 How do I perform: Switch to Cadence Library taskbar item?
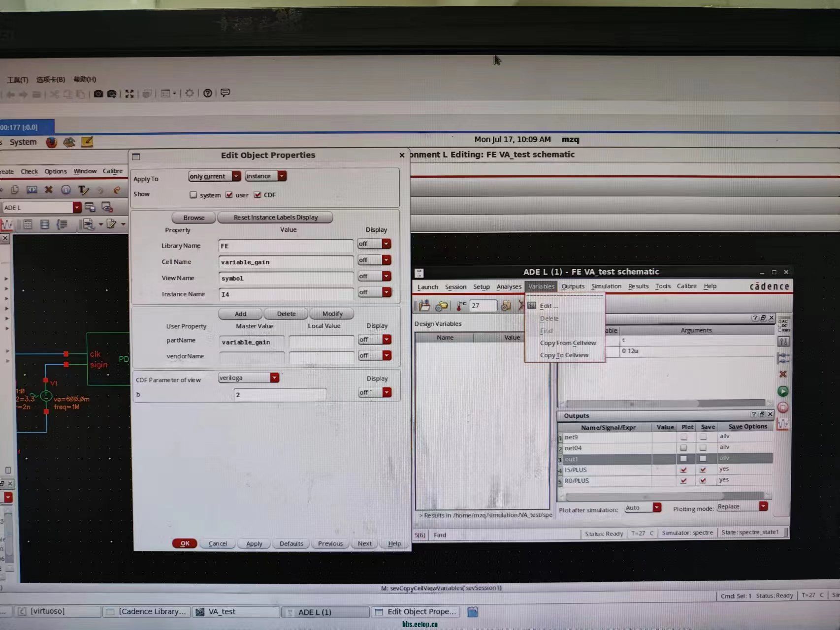tap(146, 612)
